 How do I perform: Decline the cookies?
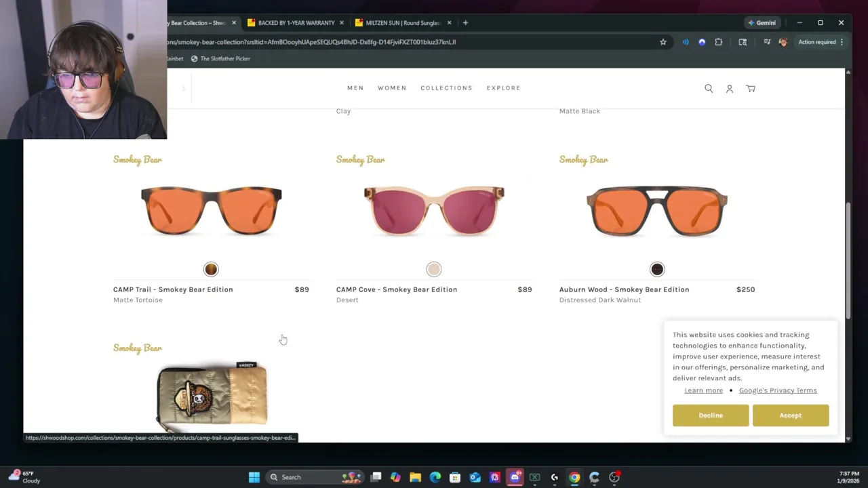tap(711, 415)
